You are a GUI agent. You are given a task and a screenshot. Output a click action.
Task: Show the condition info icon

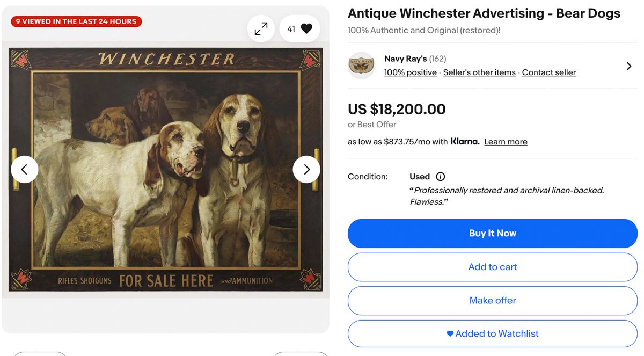441,177
